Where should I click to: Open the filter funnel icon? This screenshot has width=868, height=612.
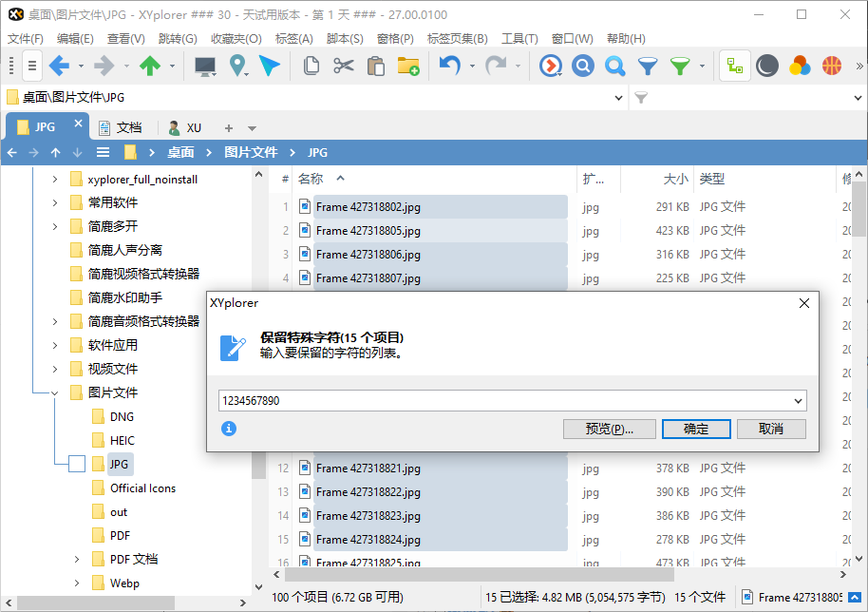[646, 66]
